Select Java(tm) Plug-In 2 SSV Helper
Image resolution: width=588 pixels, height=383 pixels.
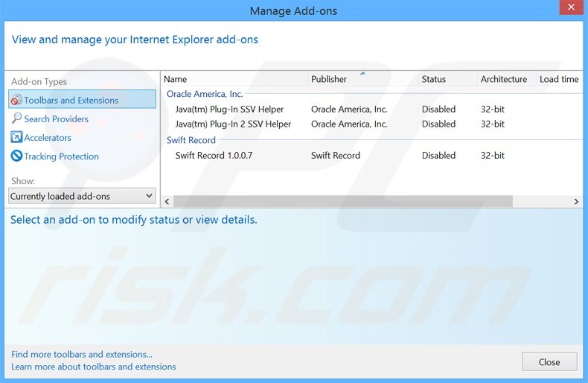tap(233, 124)
